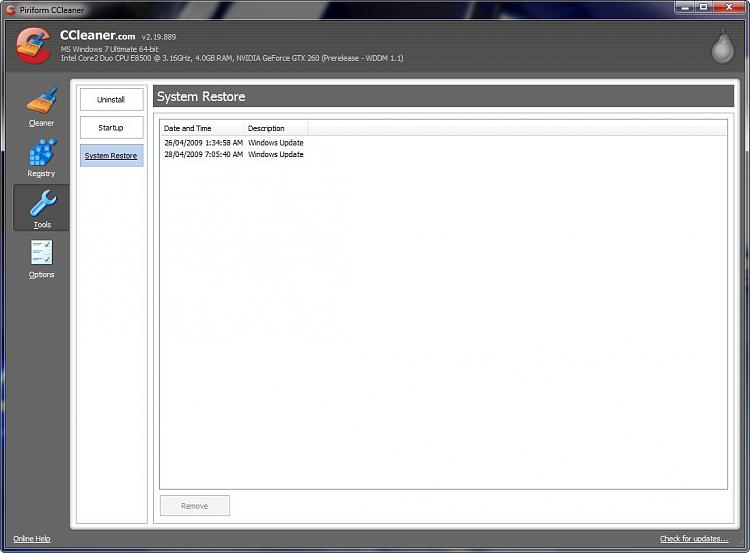This screenshot has width=750, height=553.
Task: Sort by Description column header
Action: (276, 128)
